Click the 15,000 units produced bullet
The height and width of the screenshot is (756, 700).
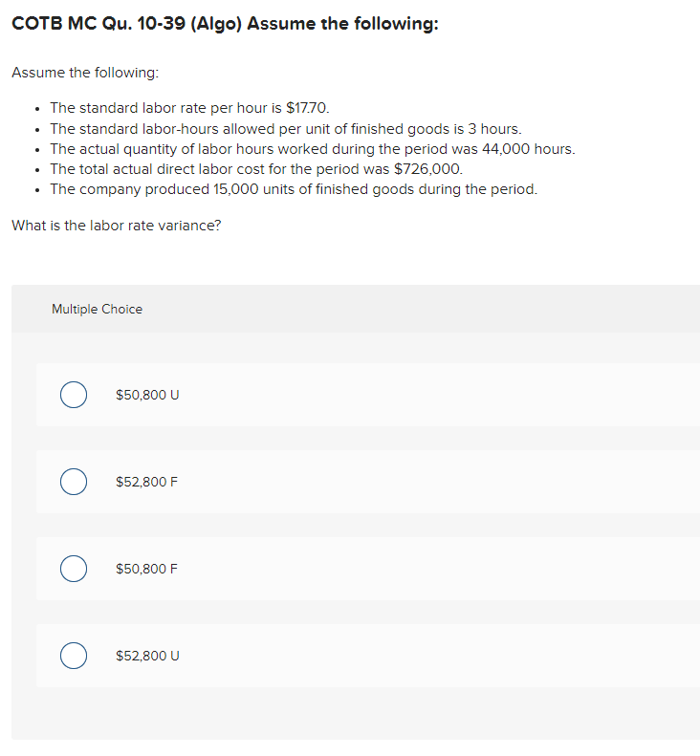pos(294,189)
